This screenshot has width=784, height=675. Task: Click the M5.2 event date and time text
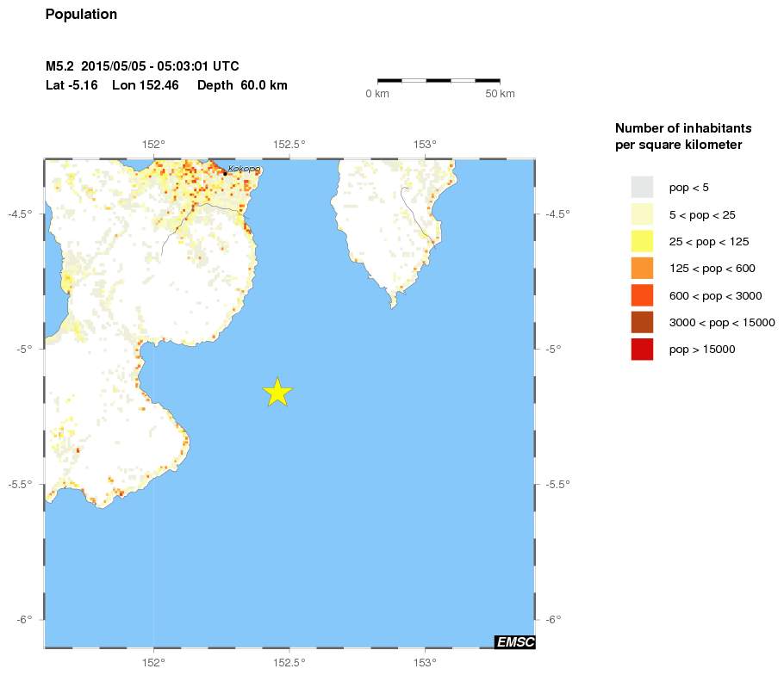coord(142,66)
